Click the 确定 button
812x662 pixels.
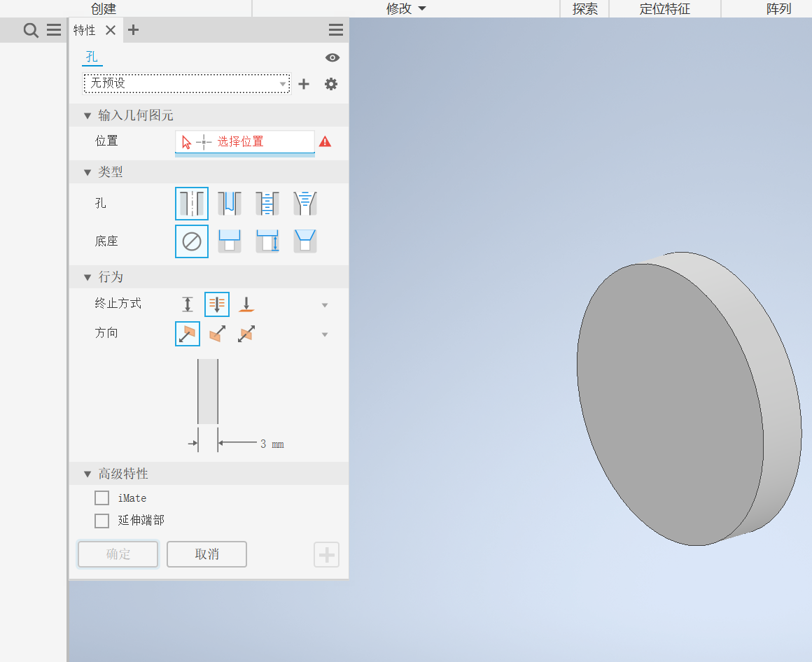tap(118, 554)
